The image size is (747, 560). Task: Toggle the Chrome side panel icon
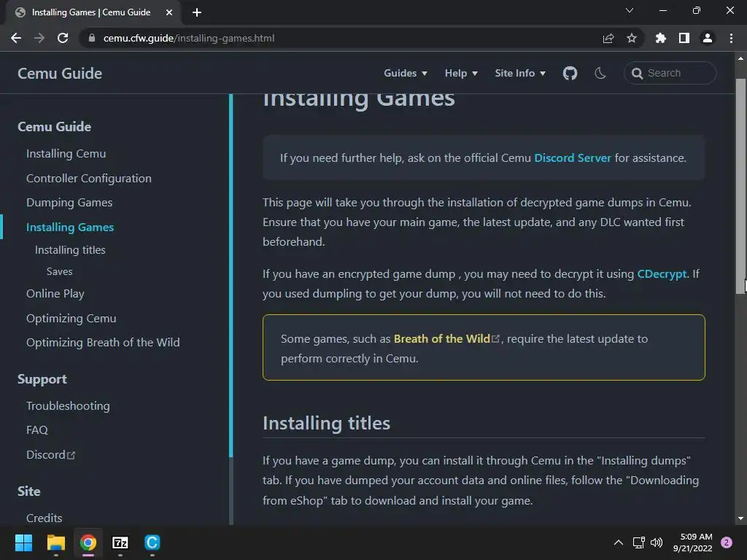pos(684,38)
